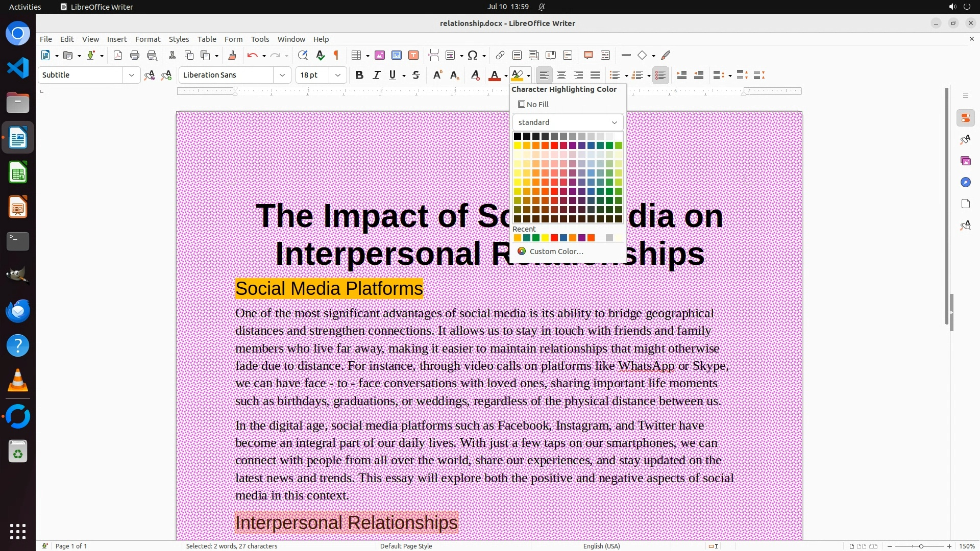Pick the first recent orange color swatch
Image resolution: width=980 pixels, height=551 pixels.
click(518, 238)
